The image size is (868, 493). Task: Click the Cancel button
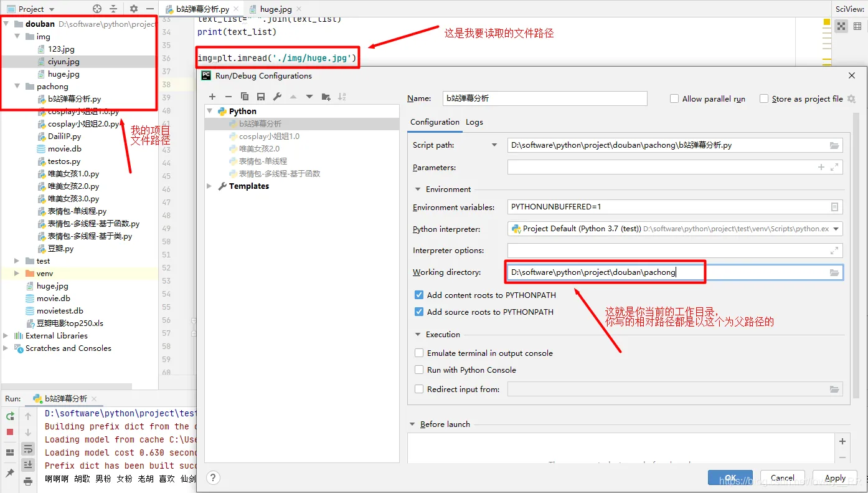(782, 478)
